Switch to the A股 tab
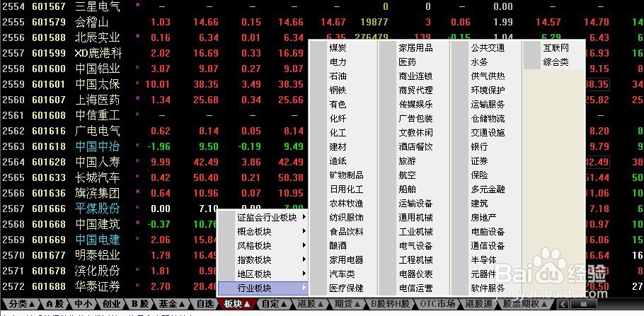The width and height of the screenshot is (644, 316). coord(54,304)
